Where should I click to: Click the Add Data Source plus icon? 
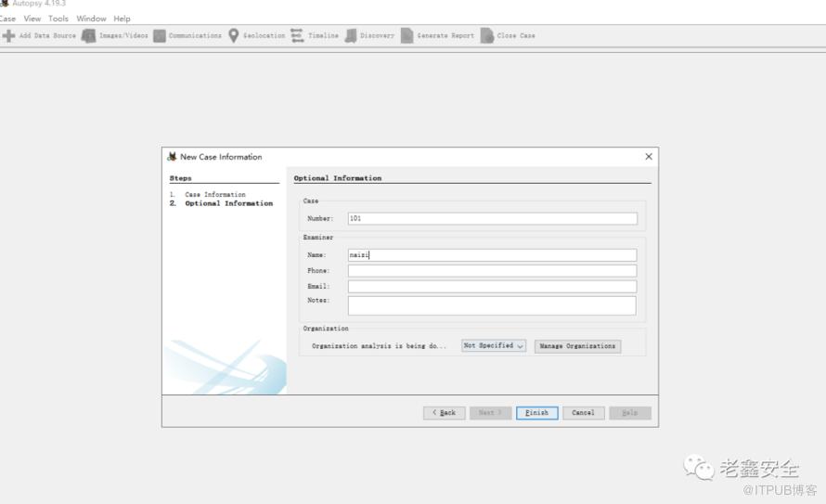pyautogui.click(x=8, y=36)
